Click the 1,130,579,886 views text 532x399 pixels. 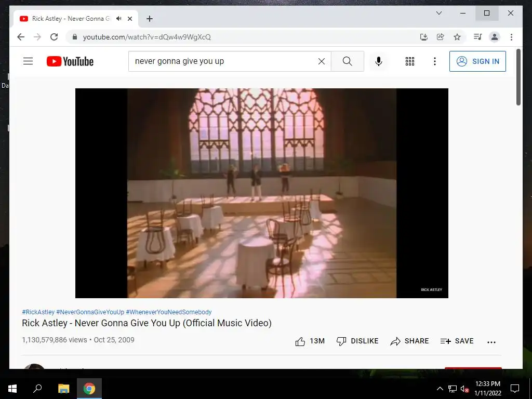(x=54, y=340)
